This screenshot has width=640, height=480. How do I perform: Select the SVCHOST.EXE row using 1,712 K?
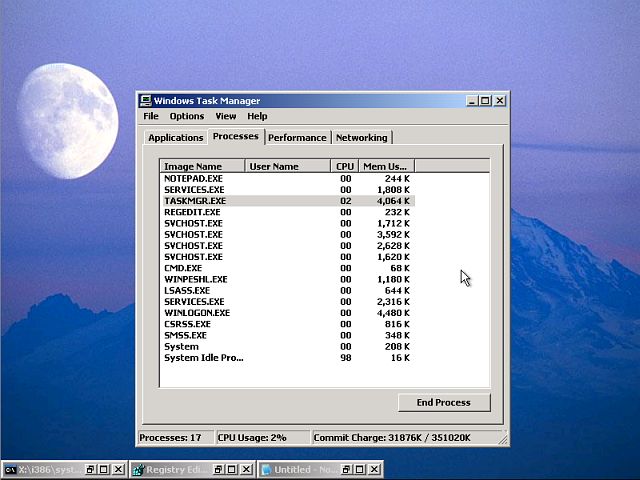(x=288, y=223)
